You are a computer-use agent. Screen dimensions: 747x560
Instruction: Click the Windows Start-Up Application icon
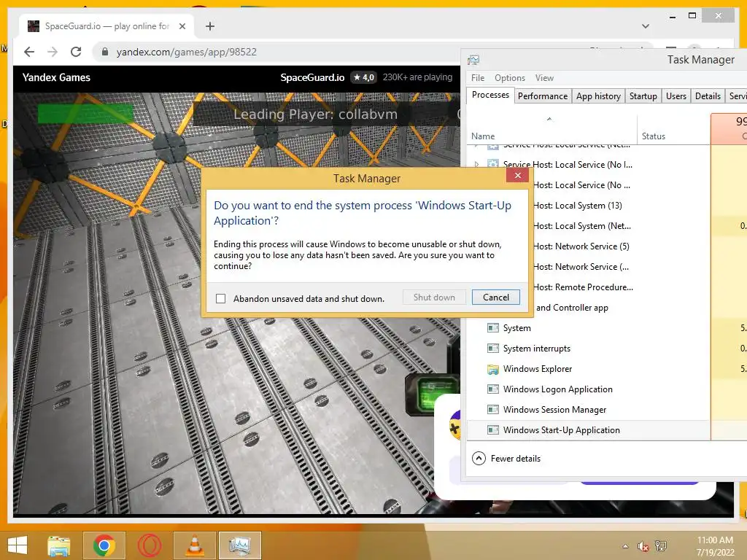coord(493,430)
